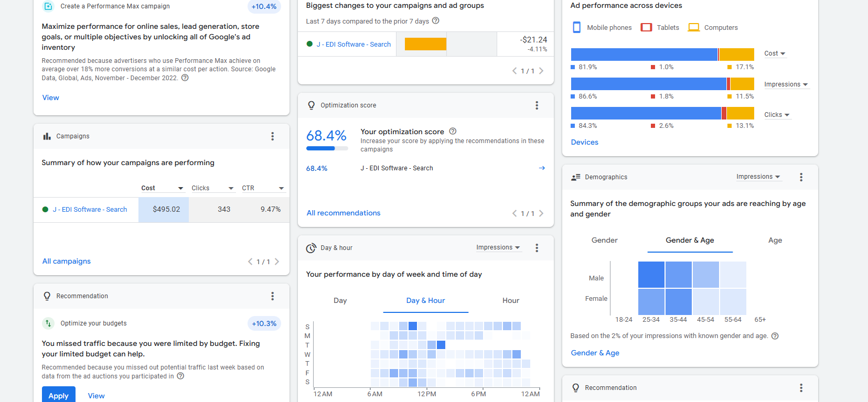Switch to the Gender tab
Image resolution: width=868 pixels, height=402 pixels.
click(605, 240)
